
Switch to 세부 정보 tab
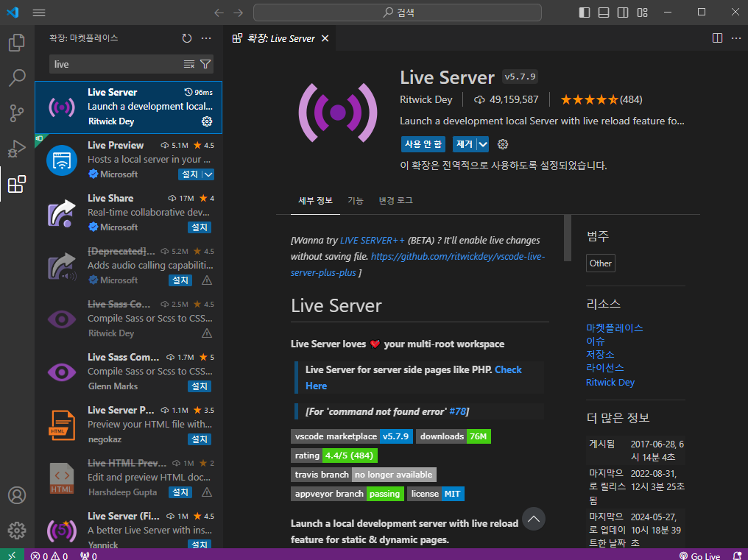(315, 200)
